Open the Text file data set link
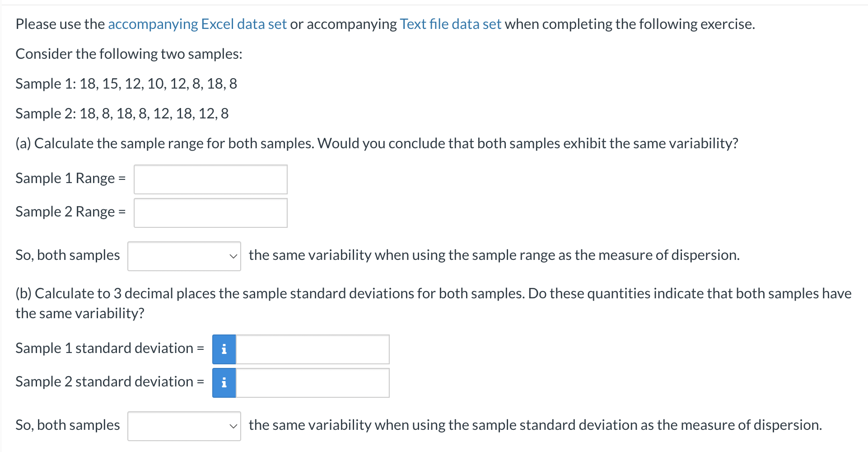This screenshot has width=868, height=452. [x=450, y=24]
